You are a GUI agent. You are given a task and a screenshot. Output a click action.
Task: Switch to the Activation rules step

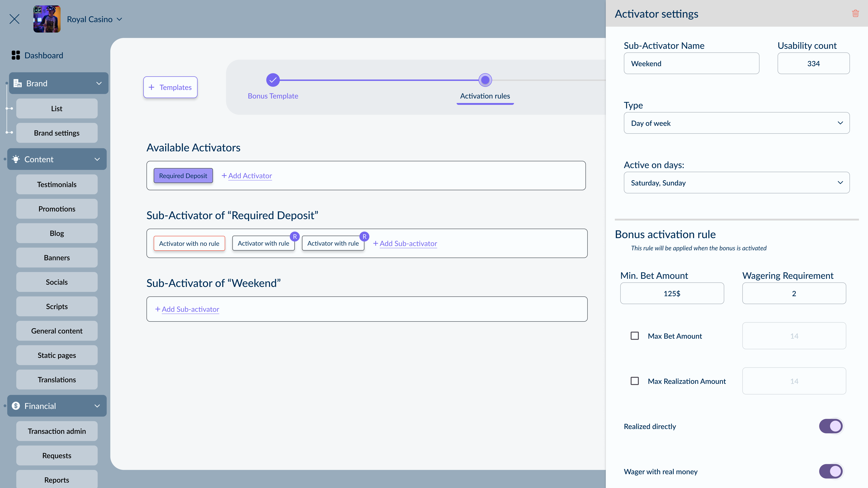[x=485, y=96]
